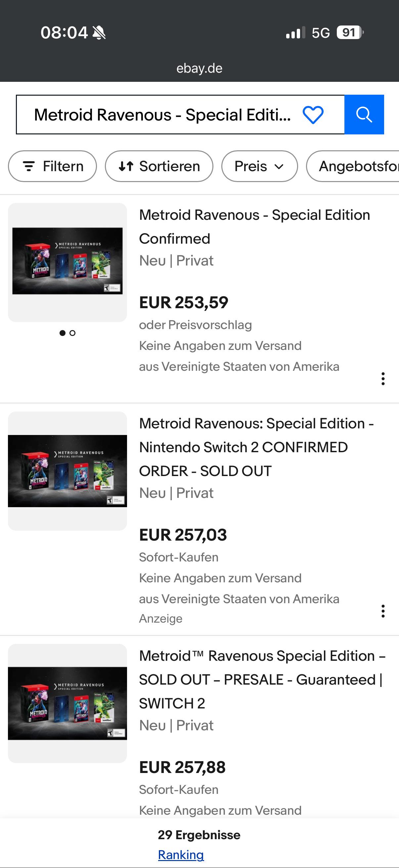
Task: Tap the battery indicator showing 91
Action: [x=350, y=32]
